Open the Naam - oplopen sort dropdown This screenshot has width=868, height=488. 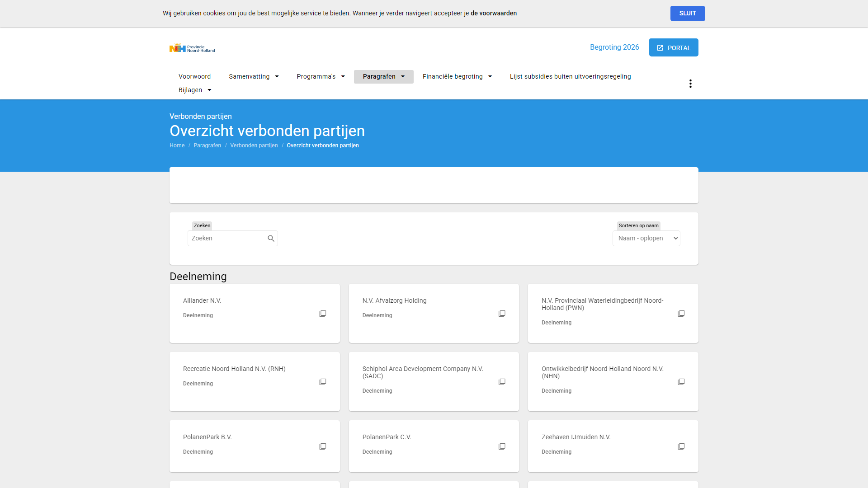[646, 239]
